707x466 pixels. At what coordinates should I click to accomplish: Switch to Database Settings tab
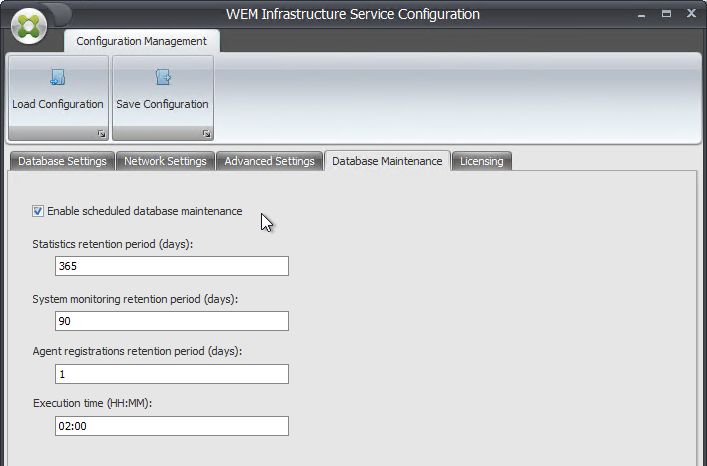coord(62,161)
